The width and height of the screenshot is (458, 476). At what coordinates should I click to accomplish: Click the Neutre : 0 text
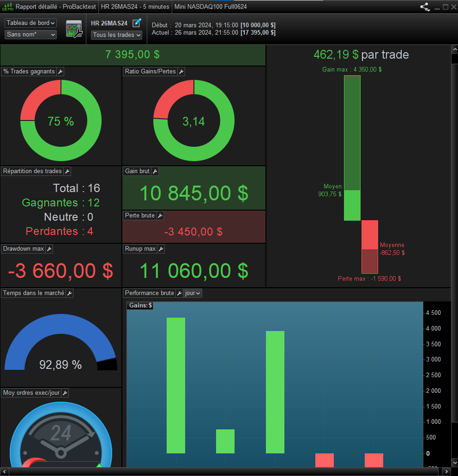coord(69,217)
